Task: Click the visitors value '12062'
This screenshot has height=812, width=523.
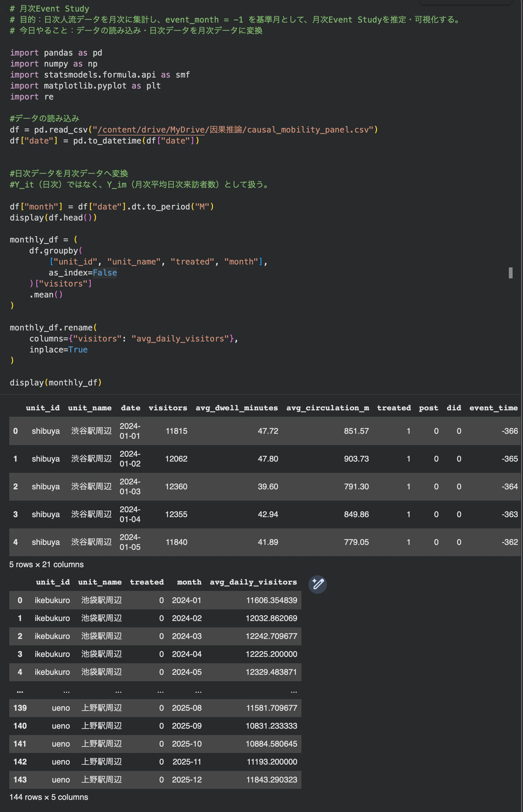Action: click(x=176, y=459)
